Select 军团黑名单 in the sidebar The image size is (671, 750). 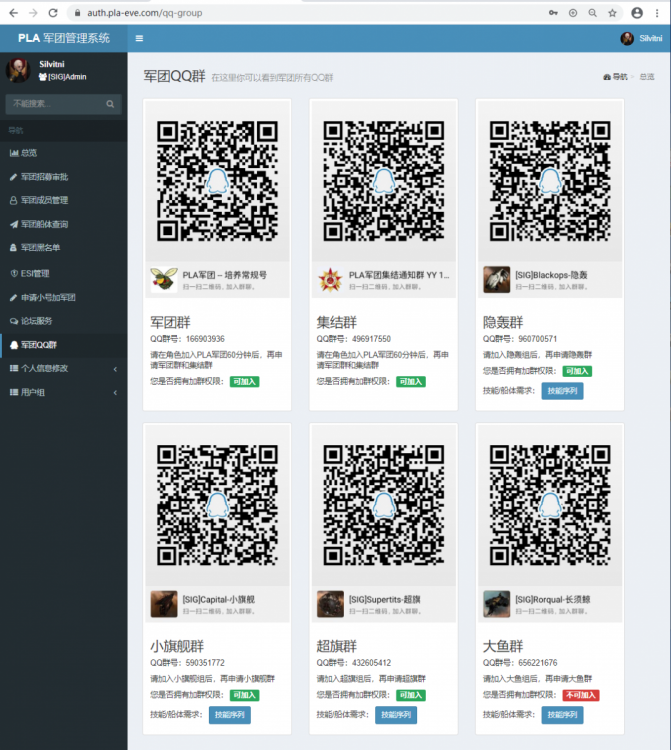click(x=40, y=248)
